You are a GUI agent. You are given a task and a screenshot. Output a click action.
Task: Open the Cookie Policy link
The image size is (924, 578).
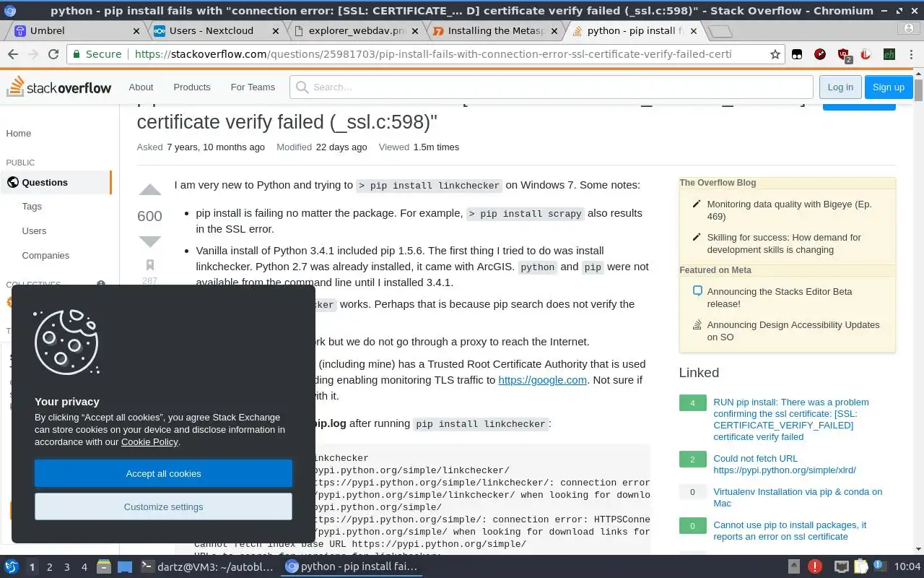pos(149,441)
